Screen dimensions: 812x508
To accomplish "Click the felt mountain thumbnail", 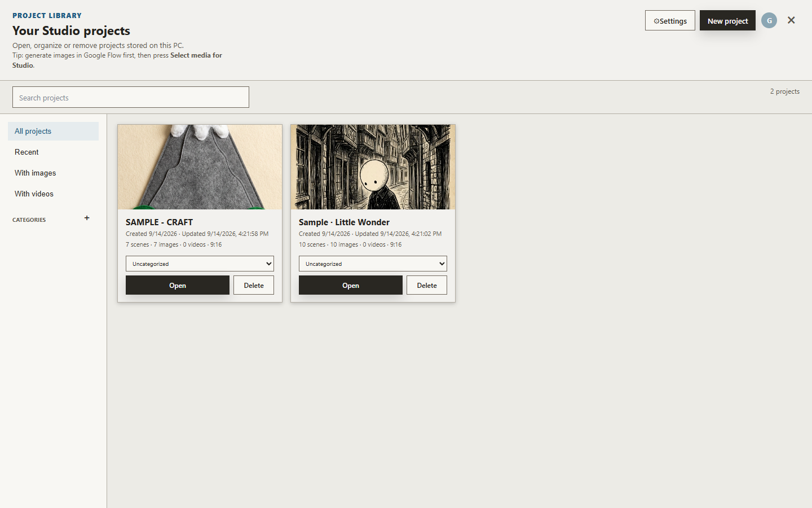I will (200, 167).
